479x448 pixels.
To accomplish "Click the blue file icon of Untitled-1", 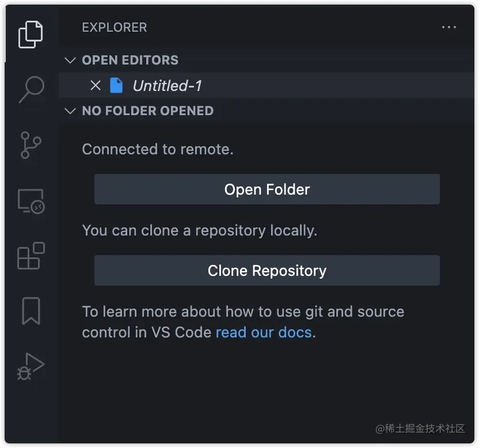I will click(x=116, y=85).
